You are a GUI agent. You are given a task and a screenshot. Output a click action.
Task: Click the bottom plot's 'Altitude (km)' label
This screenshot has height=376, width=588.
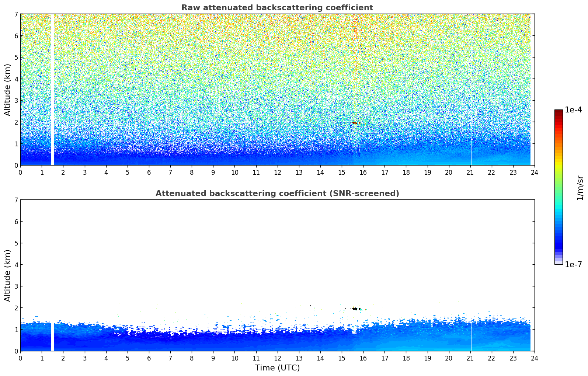pos(8,275)
